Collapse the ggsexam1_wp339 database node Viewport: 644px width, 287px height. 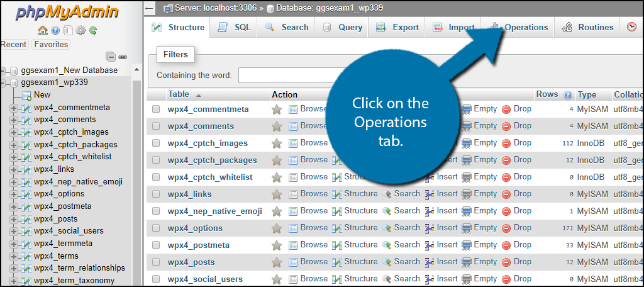point(3,83)
